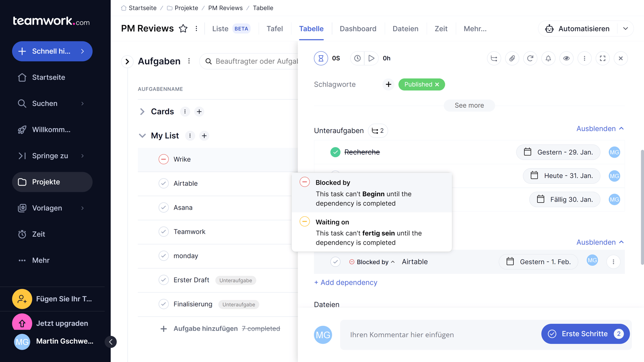Open the repeat task icon
The height and width of the screenshot is (362, 644).
pyautogui.click(x=530, y=58)
